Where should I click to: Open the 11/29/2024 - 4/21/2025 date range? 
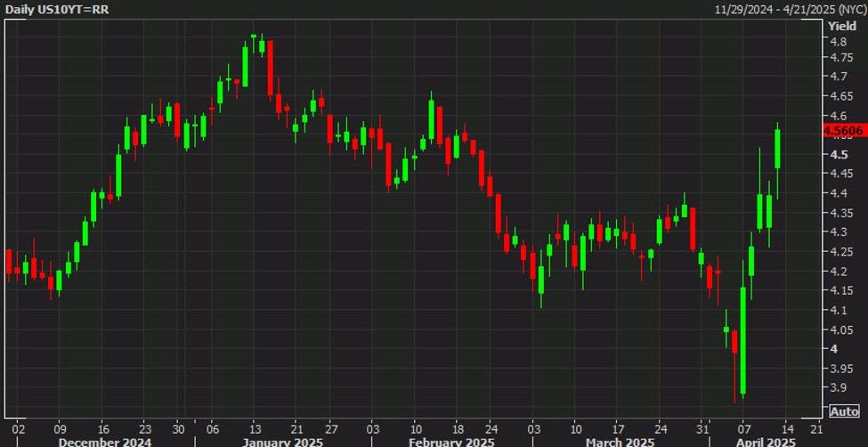[789, 9]
